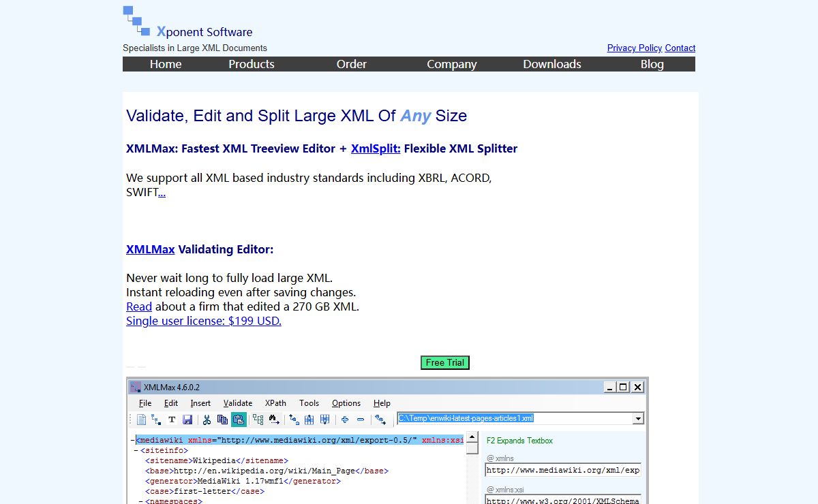Open the XmlSplit: link
Viewport: 818px width, 504px height.
pyautogui.click(x=376, y=148)
